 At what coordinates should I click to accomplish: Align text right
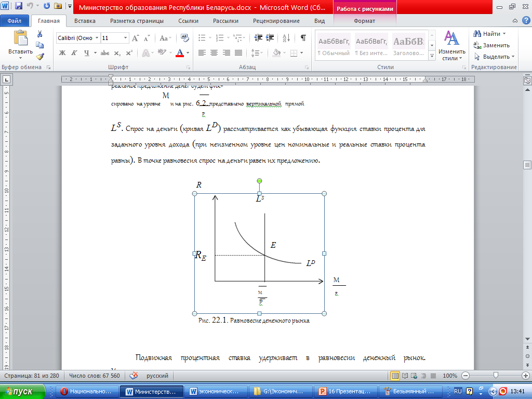click(227, 53)
